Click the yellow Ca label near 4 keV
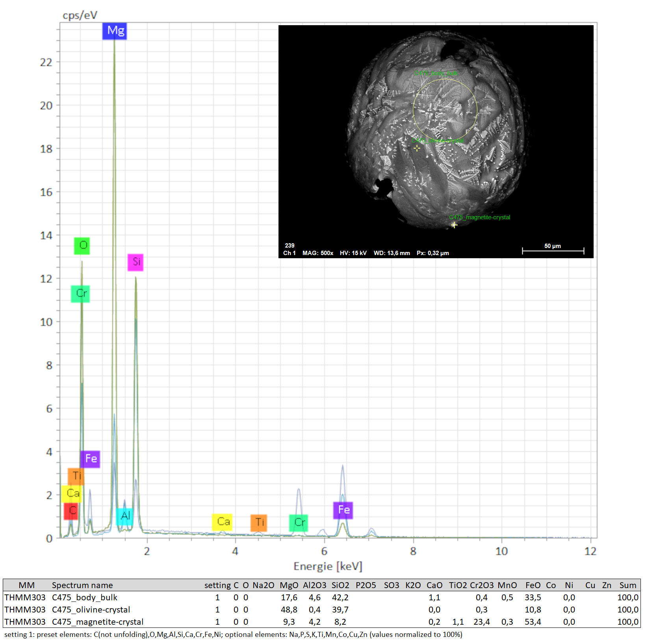The image size is (646, 644). click(222, 522)
